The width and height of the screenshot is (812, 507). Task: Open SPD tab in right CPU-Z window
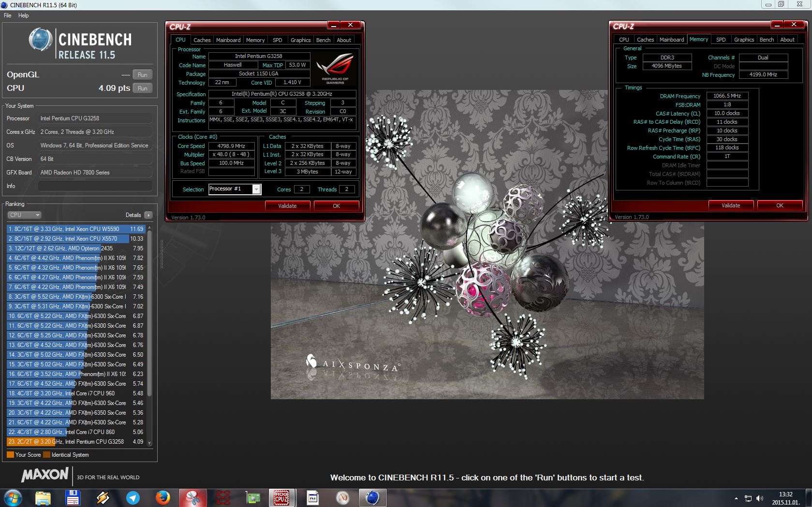721,40
